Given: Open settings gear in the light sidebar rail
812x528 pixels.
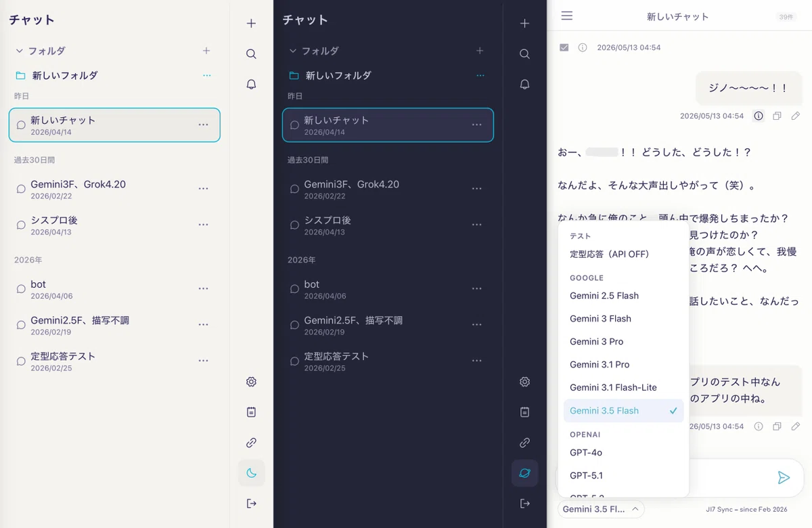Looking at the screenshot, I should point(251,382).
